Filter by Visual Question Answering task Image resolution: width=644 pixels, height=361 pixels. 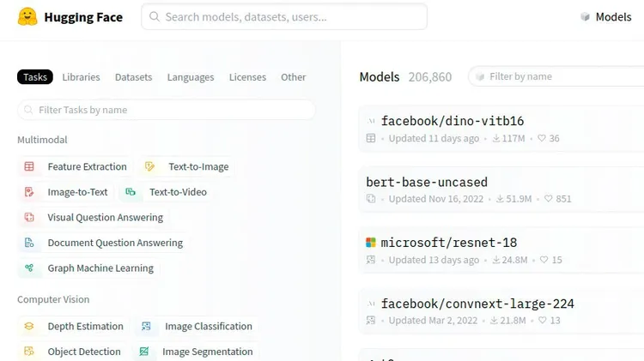(x=94, y=218)
